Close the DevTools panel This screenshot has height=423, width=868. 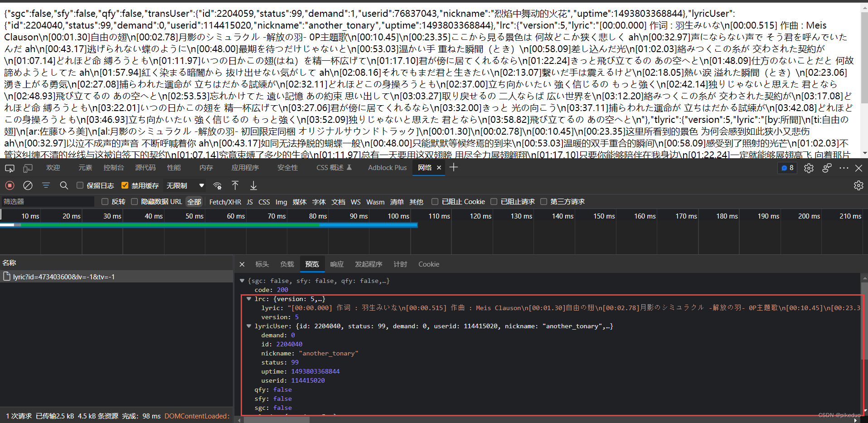tap(858, 168)
